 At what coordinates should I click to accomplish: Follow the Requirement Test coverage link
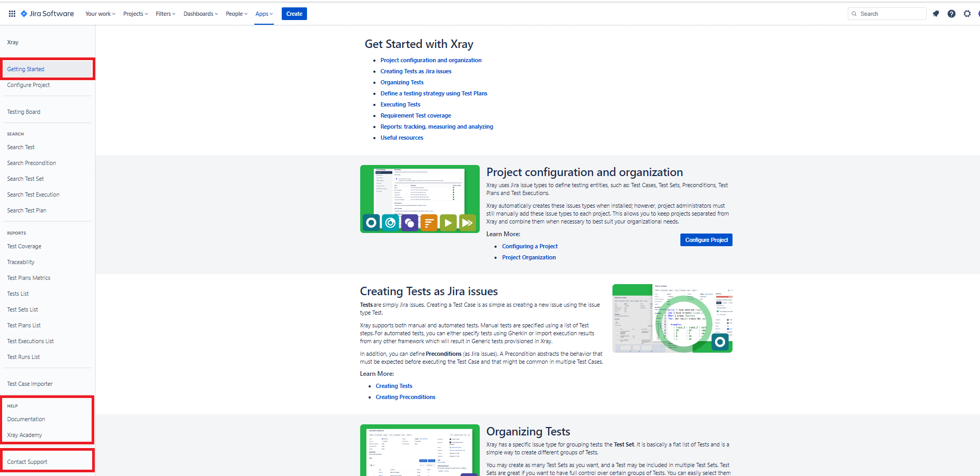415,115
